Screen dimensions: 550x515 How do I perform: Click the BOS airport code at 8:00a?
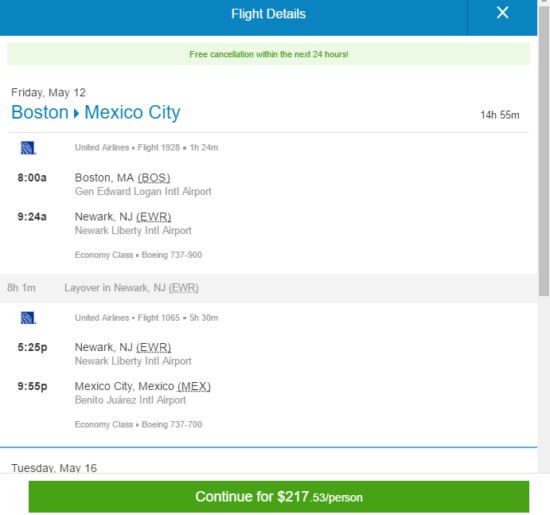(x=154, y=178)
